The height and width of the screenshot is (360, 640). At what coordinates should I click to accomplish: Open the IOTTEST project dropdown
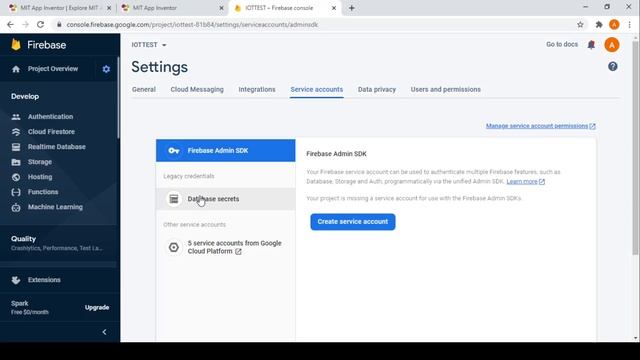(x=149, y=45)
